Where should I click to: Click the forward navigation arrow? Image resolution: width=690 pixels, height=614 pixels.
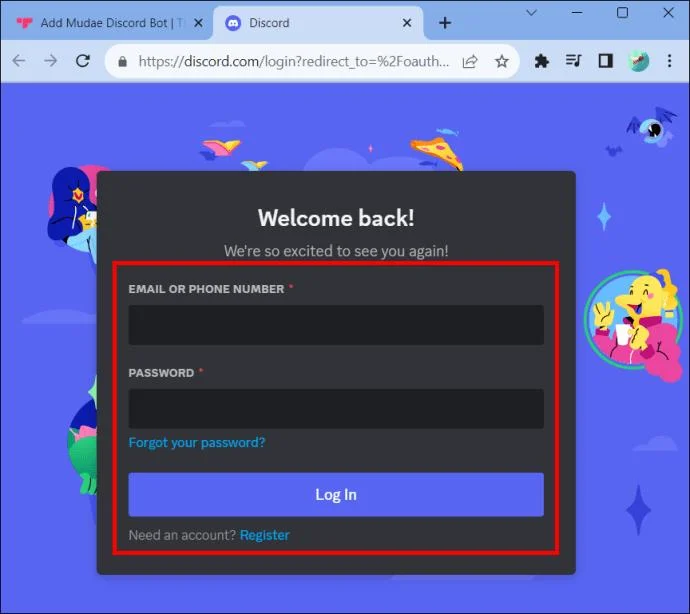pyautogui.click(x=51, y=61)
